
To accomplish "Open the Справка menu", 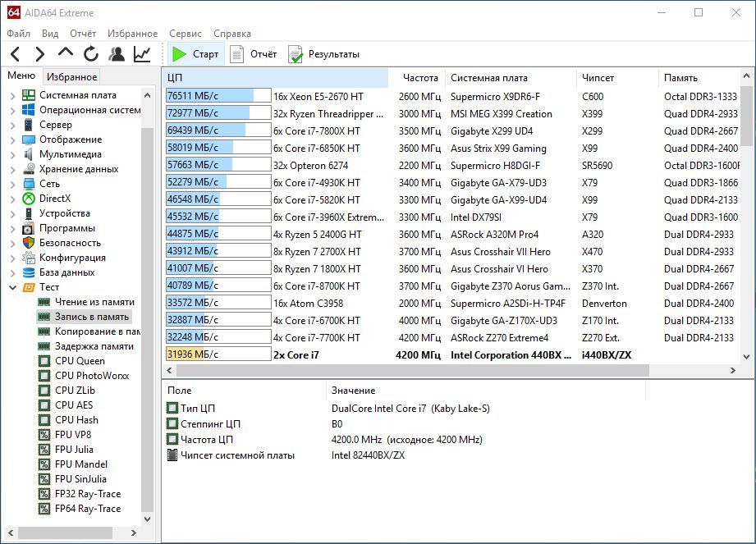I will [232, 34].
